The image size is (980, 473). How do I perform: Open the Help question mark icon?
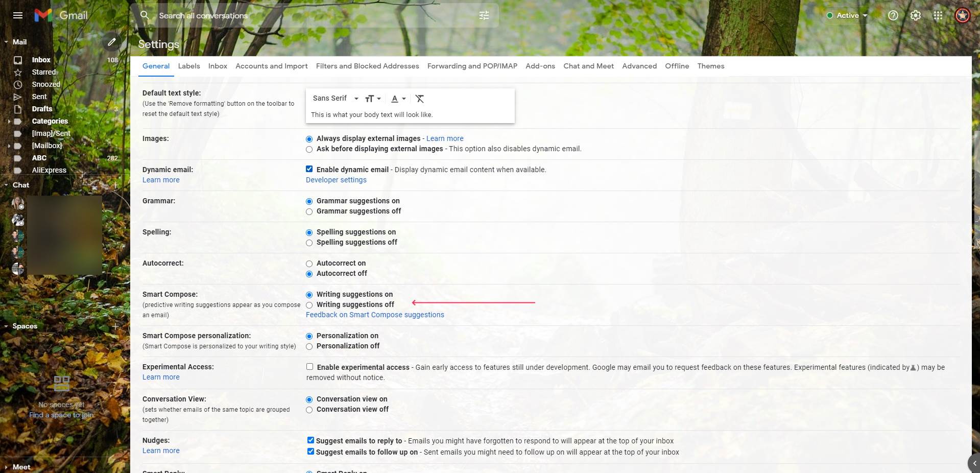point(893,15)
